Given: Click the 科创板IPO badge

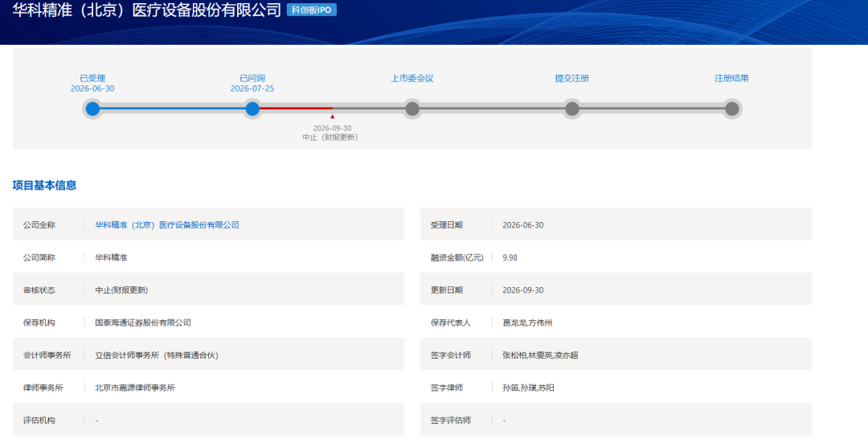Looking at the screenshot, I should pos(312,10).
